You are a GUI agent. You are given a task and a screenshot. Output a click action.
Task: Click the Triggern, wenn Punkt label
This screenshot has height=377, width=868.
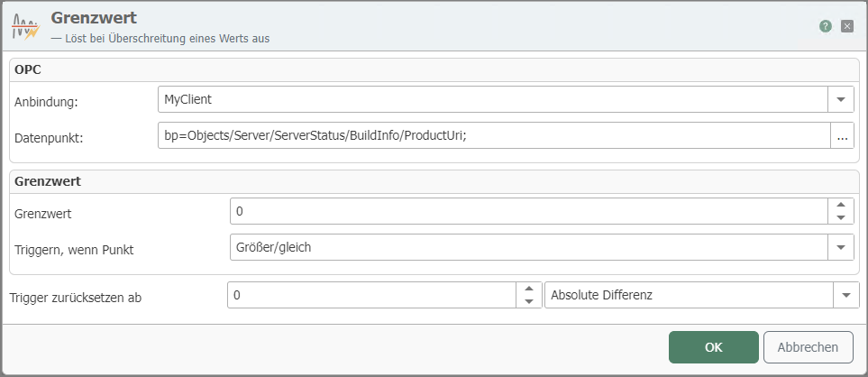(x=74, y=250)
